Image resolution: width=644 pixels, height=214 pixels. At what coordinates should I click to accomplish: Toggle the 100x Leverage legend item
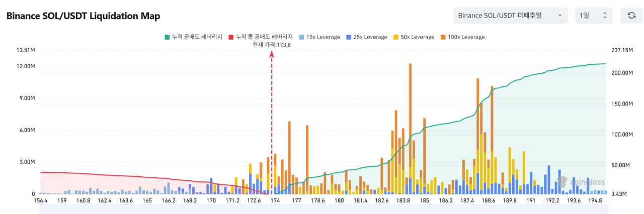click(x=462, y=37)
